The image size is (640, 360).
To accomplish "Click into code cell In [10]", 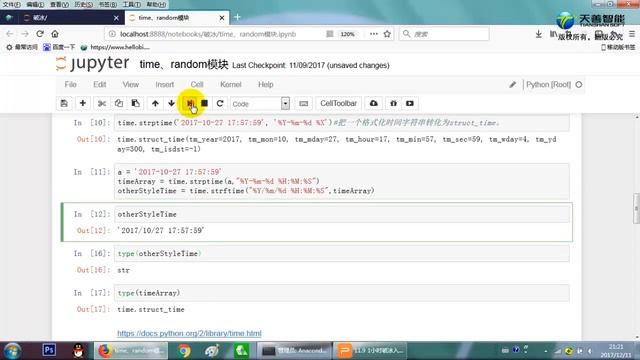I will [x=341, y=123].
